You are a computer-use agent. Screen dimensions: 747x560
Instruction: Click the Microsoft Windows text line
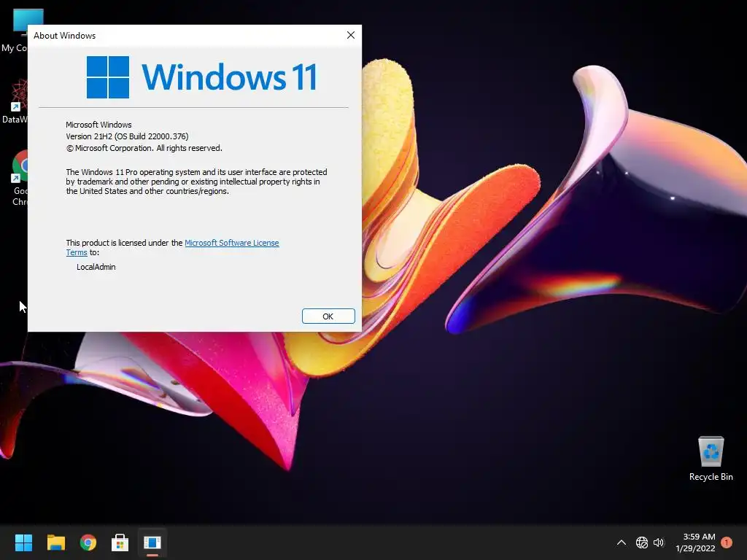coord(98,125)
